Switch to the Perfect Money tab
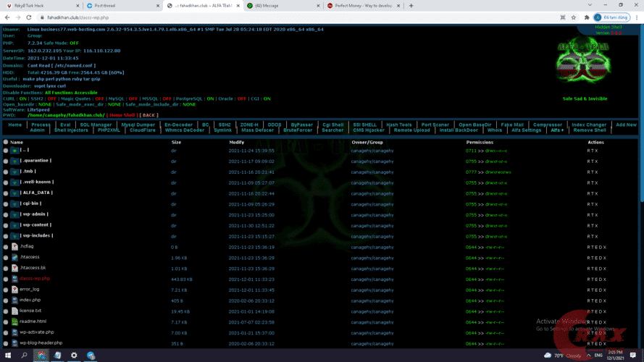Image resolution: width=644 pixels, height=362 pixels. tap(364, 6)
